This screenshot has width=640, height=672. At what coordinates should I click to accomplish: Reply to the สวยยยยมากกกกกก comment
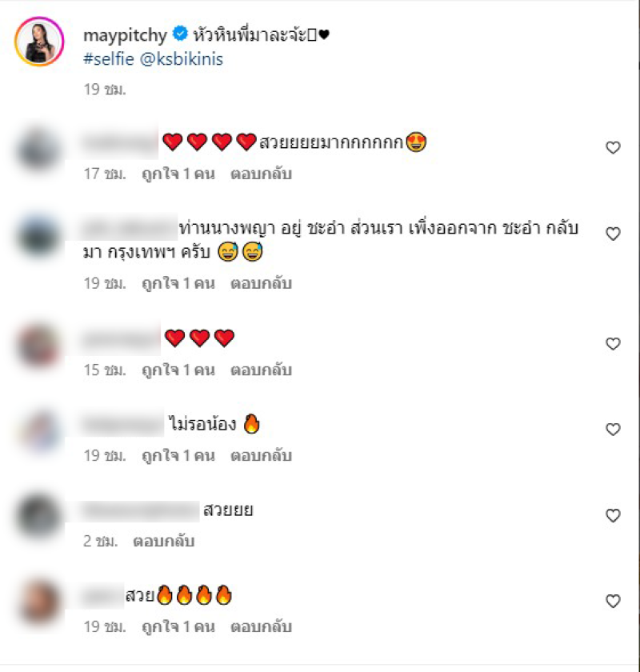[261, 174]
